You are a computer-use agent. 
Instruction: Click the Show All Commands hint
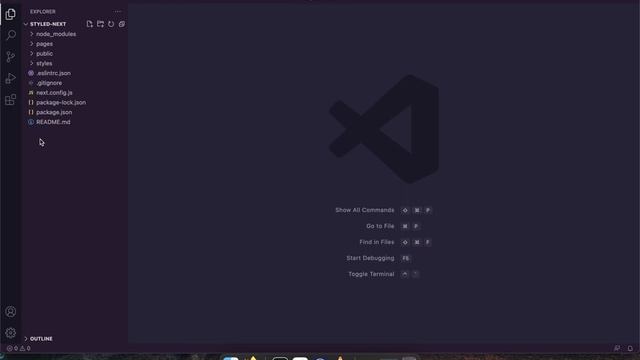coord(364,210)
